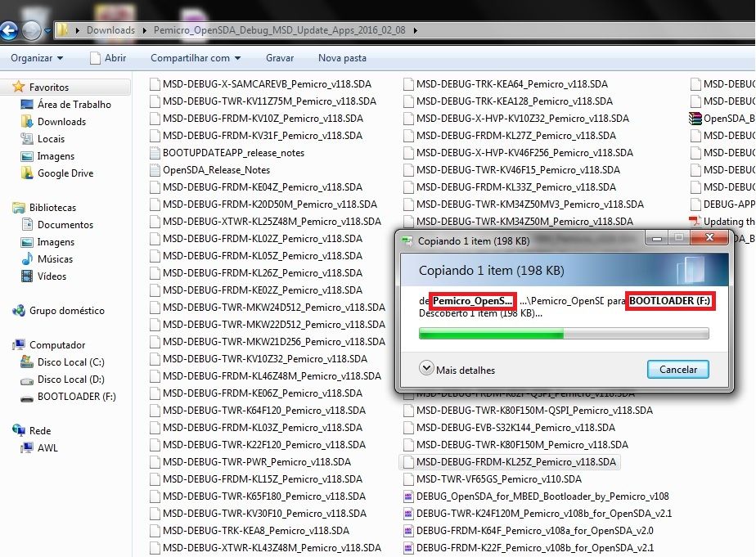
Task: Select file icon of MSD-DEBUG-TWR-KV11Z75M_Pemicro_v118.SDA
Action: pos(155,101)
